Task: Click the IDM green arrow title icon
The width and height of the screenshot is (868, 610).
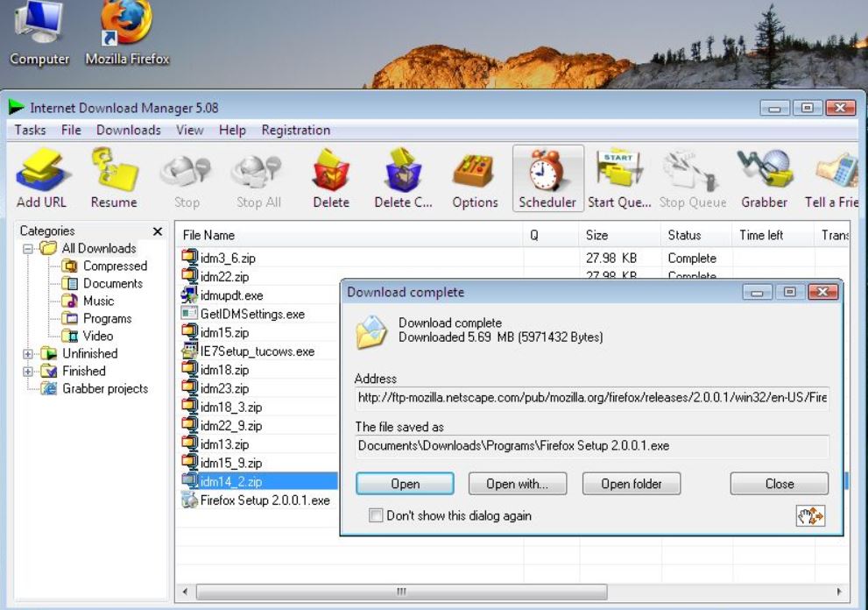Action: [17, 107]
